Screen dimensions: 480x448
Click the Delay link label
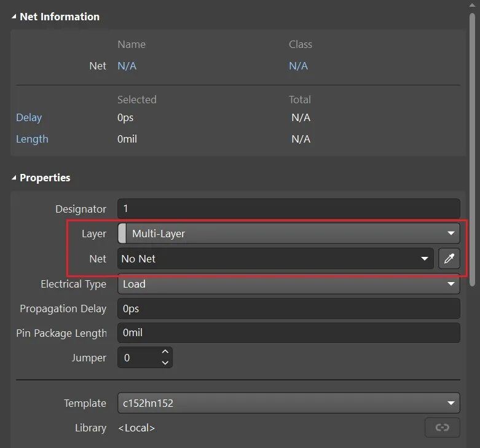[x=29, y=117]
